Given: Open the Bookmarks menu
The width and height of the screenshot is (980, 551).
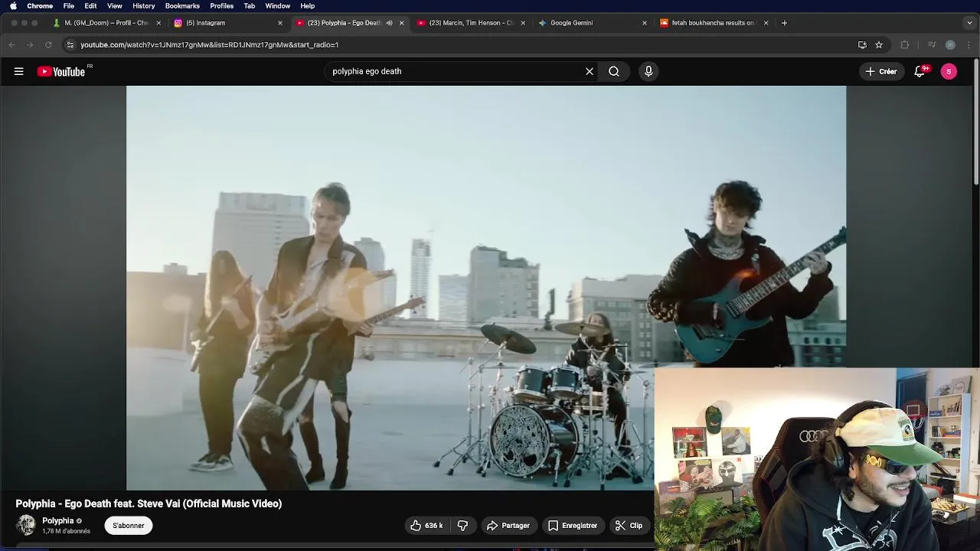Looking at the screenshot, I should point(182,5).
